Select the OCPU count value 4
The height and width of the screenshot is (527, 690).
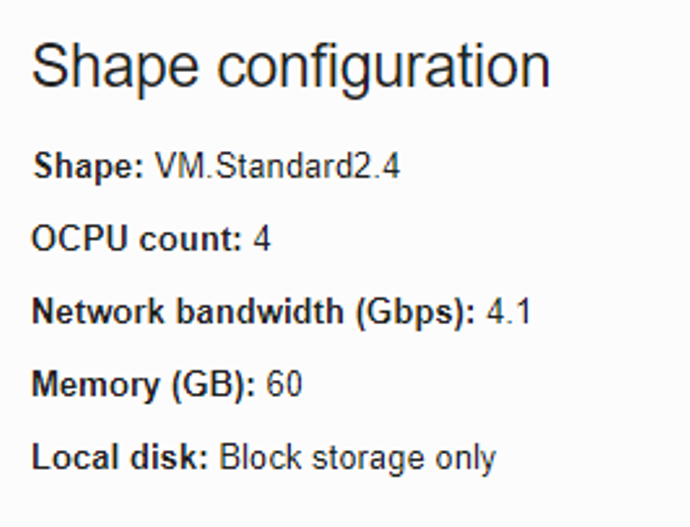(261, 239)
